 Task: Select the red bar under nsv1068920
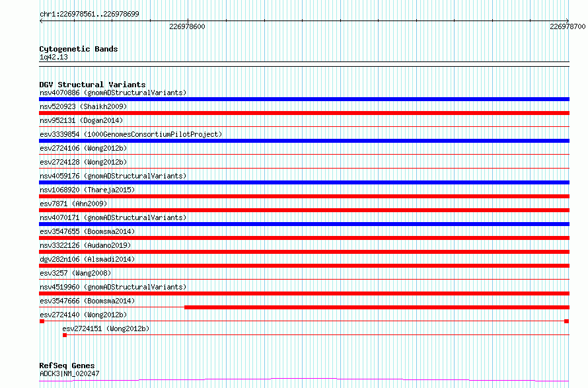[304, 196]
